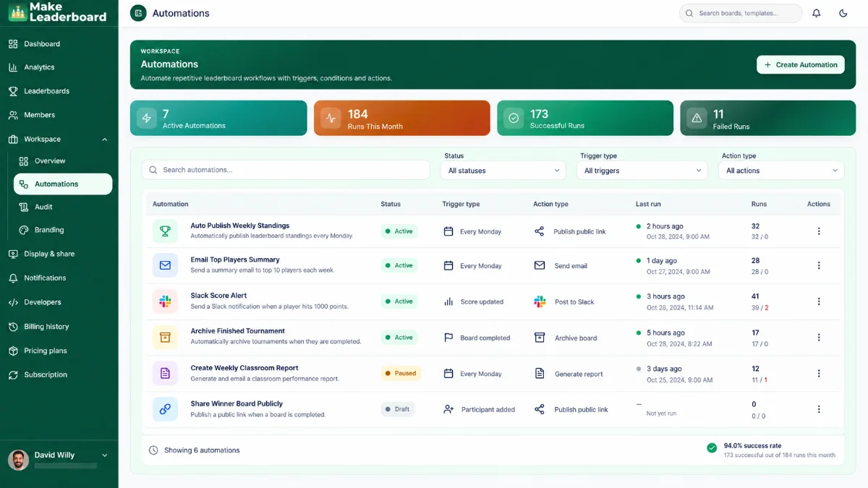Toggle dark mode with the moon icon
Viewport: 868px width, 488px height.
tap(843, 13)
